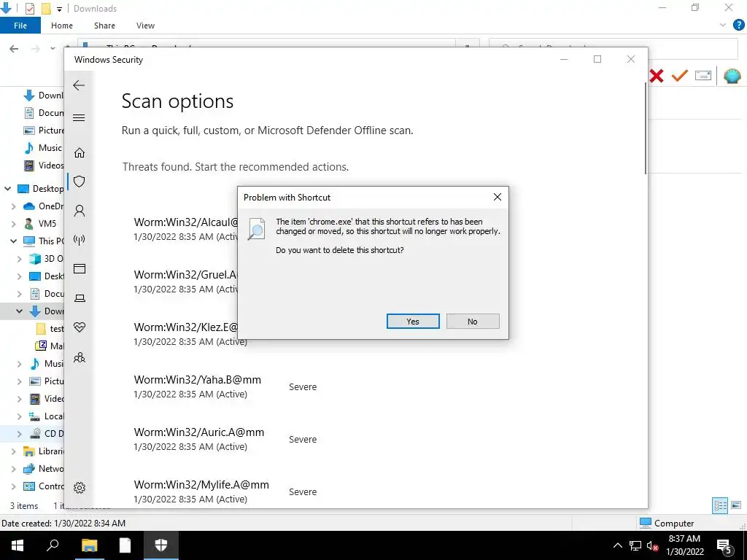
Task: Open the Windows Security hamburger menu
Action: tap(79, 117)
